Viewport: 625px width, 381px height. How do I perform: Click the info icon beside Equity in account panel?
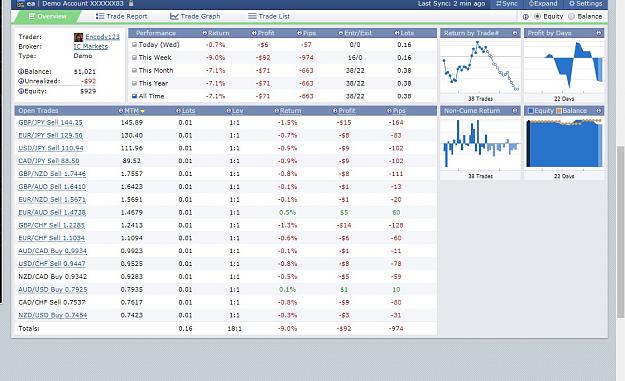point(21,91)
